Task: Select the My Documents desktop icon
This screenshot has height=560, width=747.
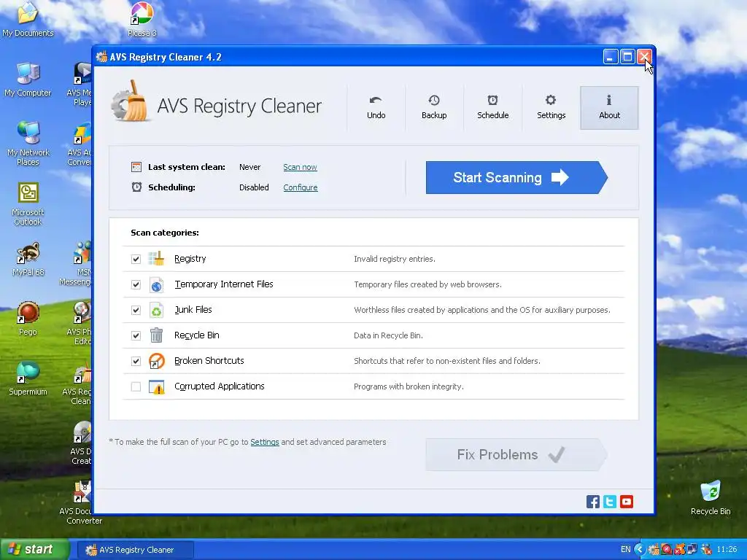Action: click(x=28, y=19)
